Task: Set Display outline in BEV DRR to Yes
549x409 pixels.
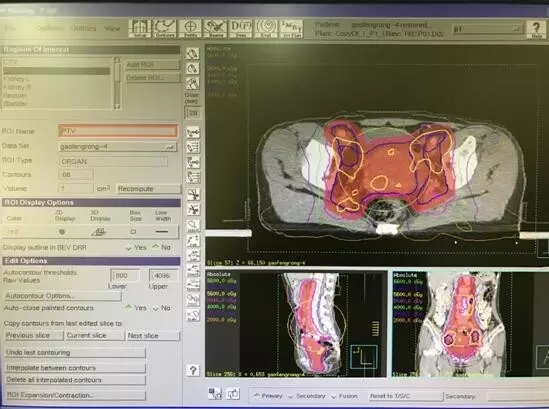Action: 136,248
